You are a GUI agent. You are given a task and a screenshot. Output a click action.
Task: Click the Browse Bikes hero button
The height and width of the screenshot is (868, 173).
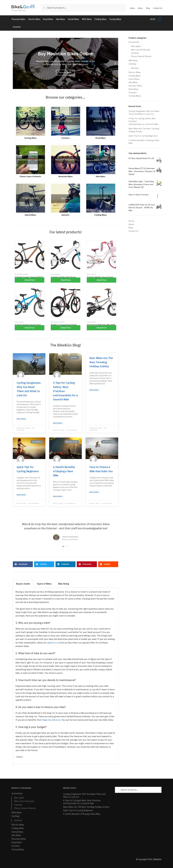[65, 72]
